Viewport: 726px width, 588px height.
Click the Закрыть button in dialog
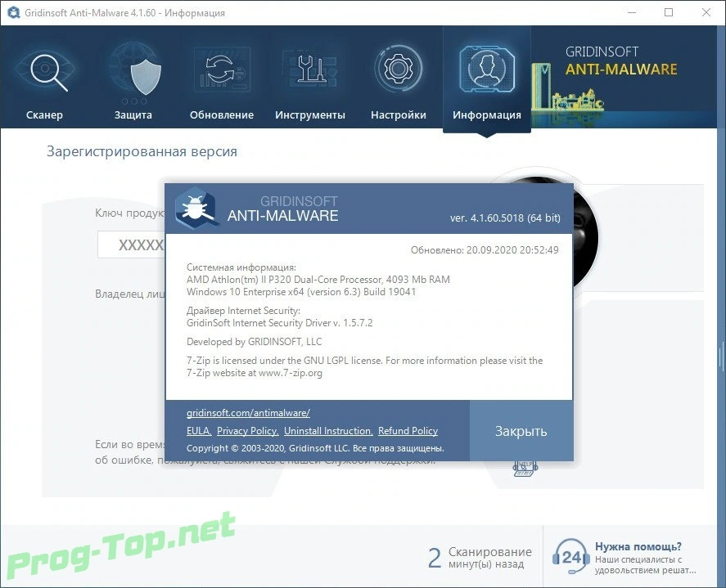coord(521,431)
